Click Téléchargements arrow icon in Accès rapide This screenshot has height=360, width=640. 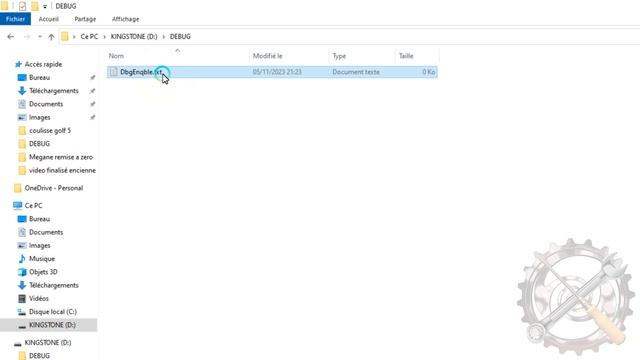(x=22, y=91)
